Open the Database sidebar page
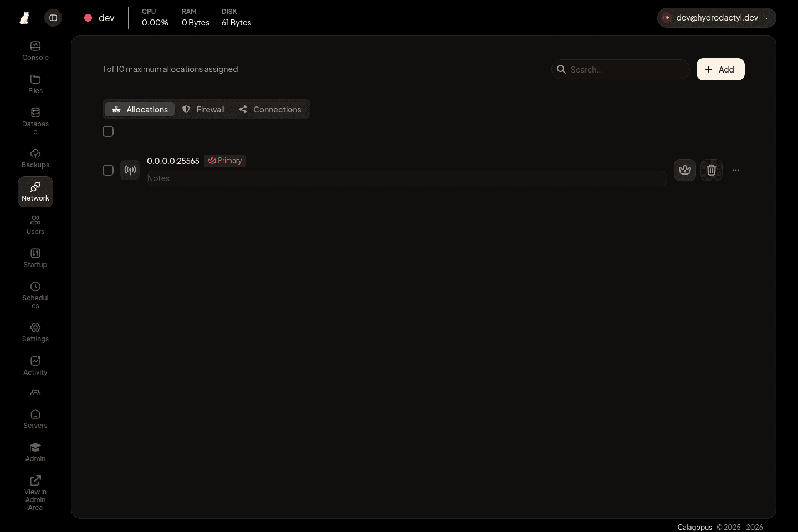This screenshot has height=532, width=798. point(35,121)
